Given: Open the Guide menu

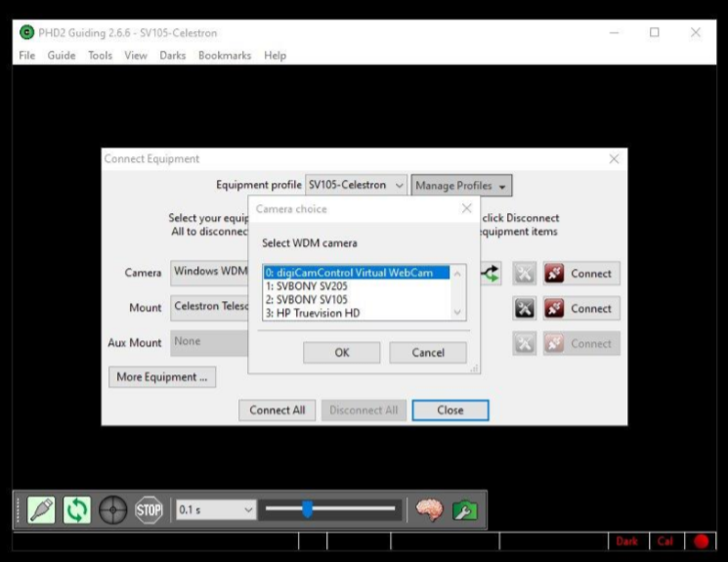Looking at the screenshot, I should [x=62, y=56].
